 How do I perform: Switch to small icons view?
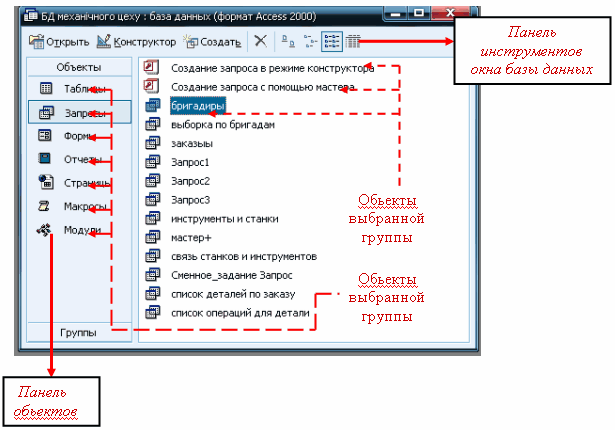coord(308,42)
